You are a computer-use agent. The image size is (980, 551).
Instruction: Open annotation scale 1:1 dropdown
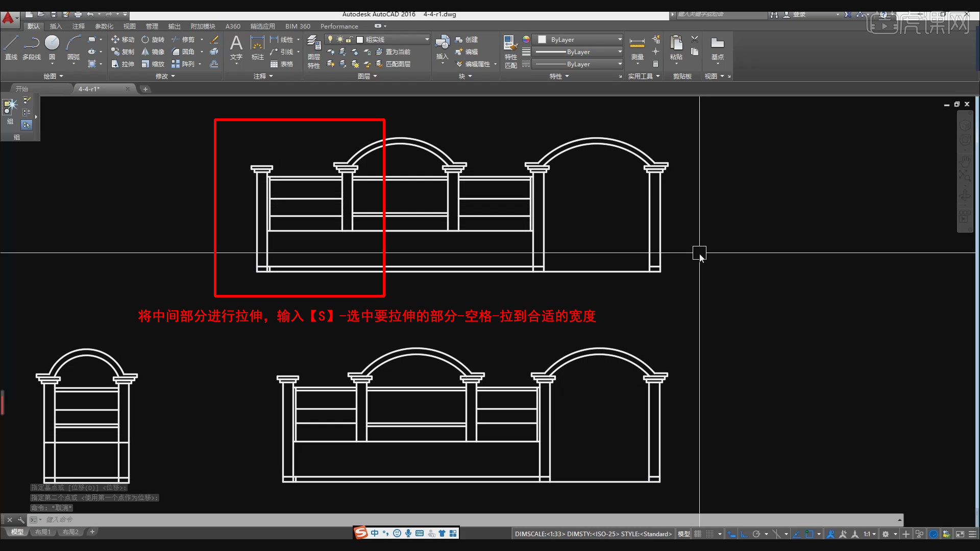870,534
